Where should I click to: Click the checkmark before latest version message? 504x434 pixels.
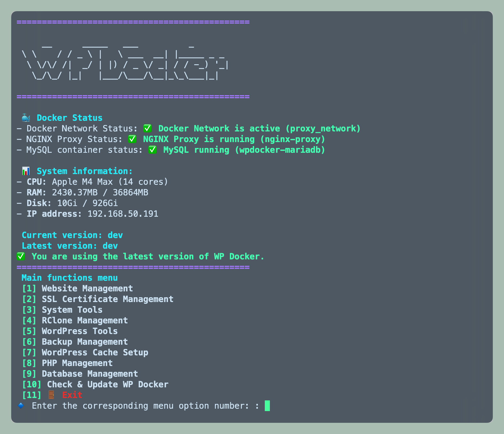coord(21,256)
